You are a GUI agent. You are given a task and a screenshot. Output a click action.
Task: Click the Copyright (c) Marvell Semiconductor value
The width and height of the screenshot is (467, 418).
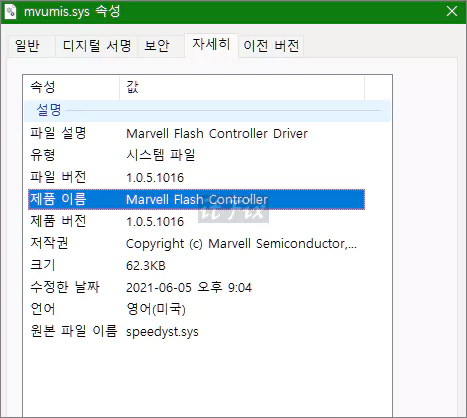[241, 244]
